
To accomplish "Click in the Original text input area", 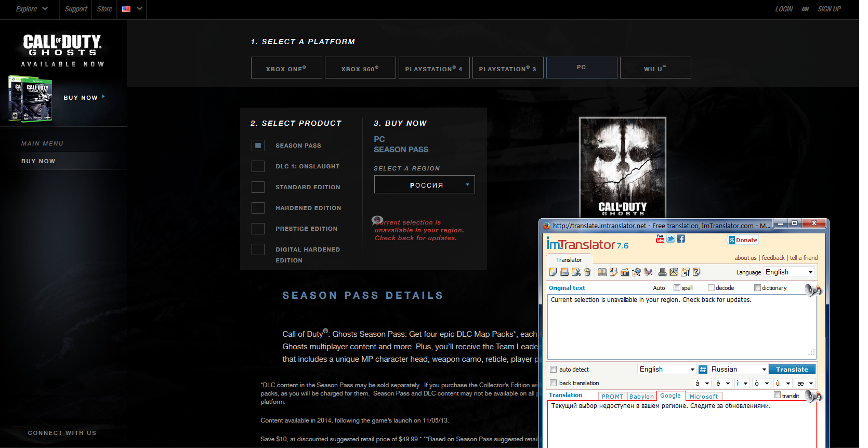I will pos(682,326).
